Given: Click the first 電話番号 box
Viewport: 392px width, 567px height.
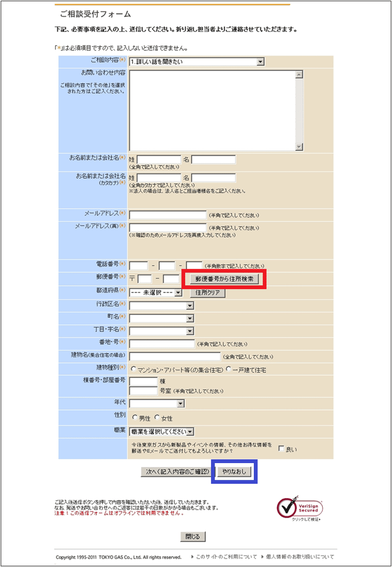Looking at the screenshot, I should pos(139,266).
